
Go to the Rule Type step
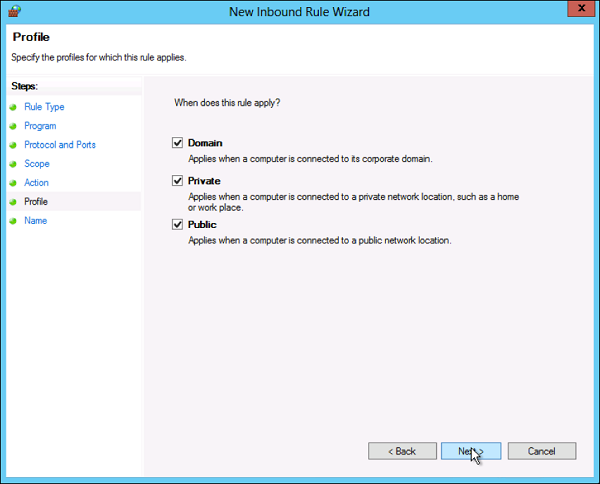[x=44, y=107]
